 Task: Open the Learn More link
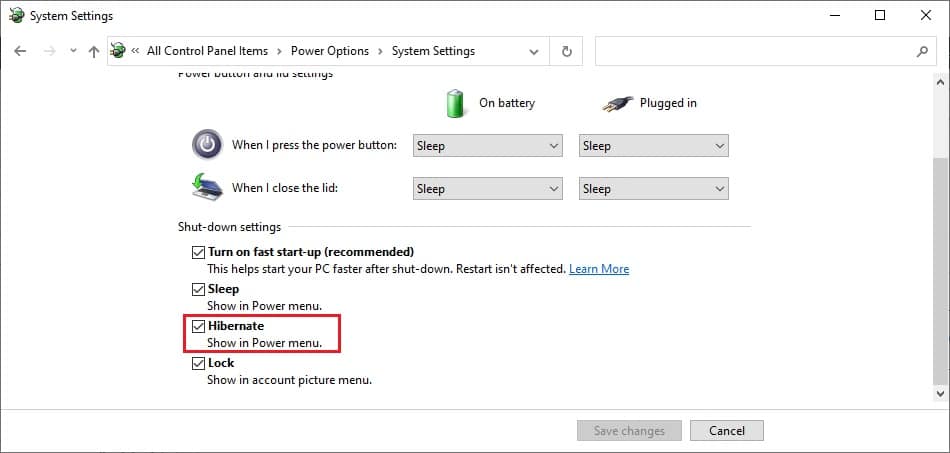click(x=599, y=269)
